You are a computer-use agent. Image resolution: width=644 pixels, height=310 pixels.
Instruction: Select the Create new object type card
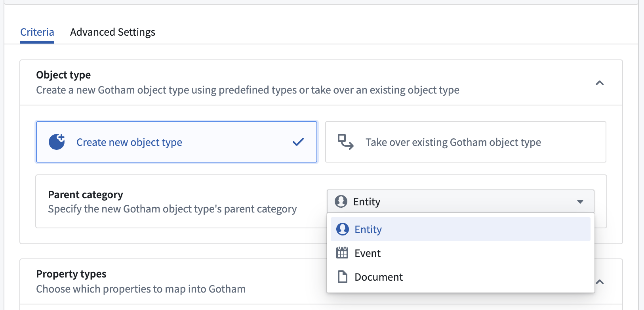pyautogui.click(x=177, y=142)
